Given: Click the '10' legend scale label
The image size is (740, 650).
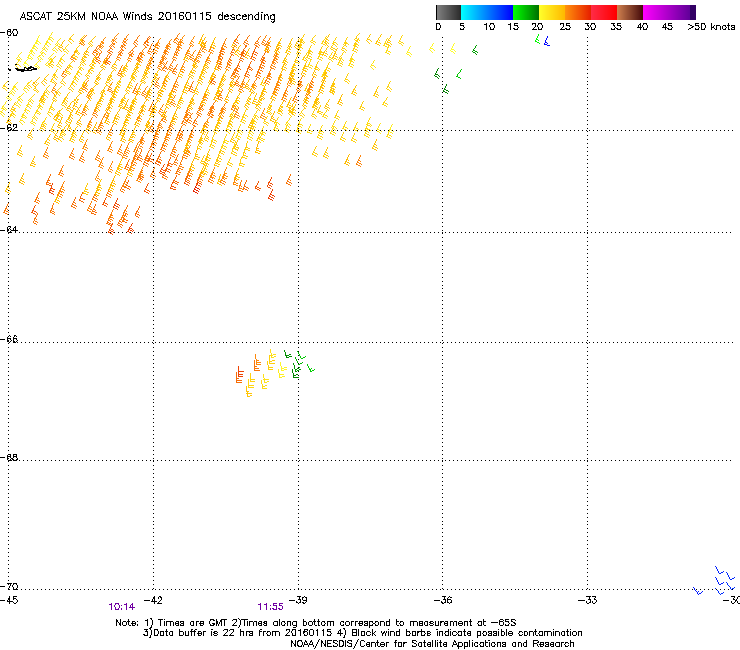Looking at the screenshot, I should 489,27.
